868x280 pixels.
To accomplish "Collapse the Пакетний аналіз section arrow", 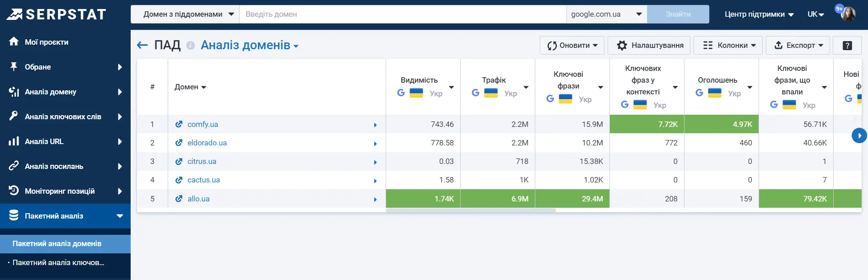I will pyautogui.click(x=120, y=216).
